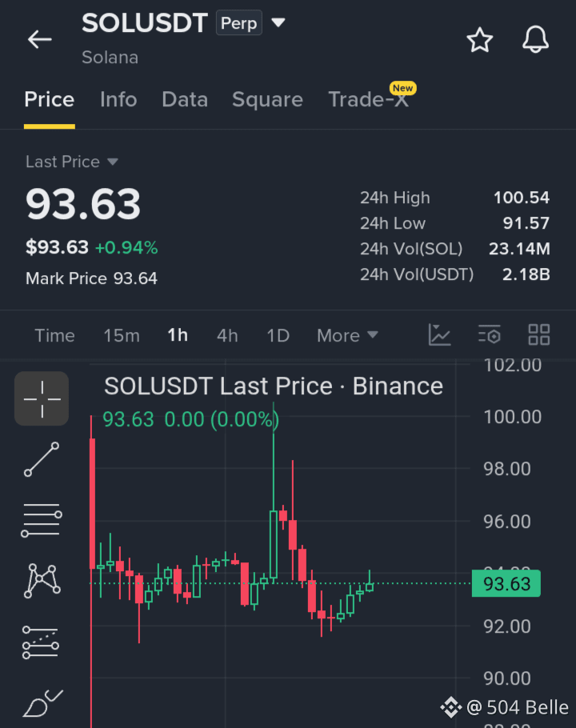
Task: Select the trend line drawing tool
Action: click(42, 460)
